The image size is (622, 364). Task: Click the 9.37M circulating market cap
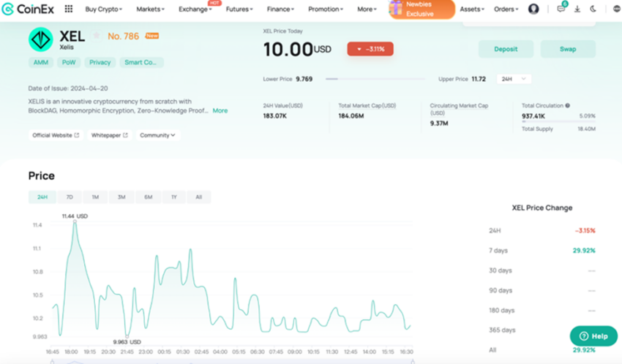[439, 124]
